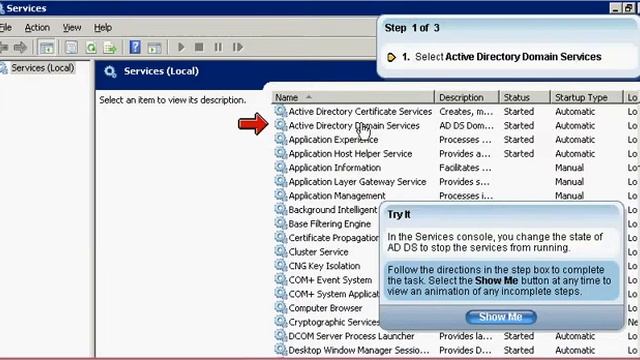640x360 pixels.
Task: Click the gear icon beside Active Directory Certificate Services
Action: pyautogui.click(x=280, y=111)
